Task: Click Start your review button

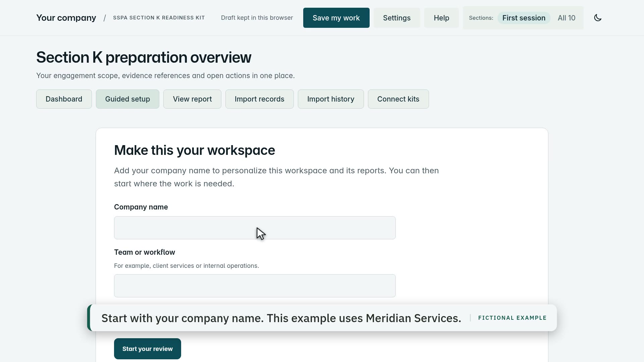Action: pyautogui.click(x=147, y=349)
